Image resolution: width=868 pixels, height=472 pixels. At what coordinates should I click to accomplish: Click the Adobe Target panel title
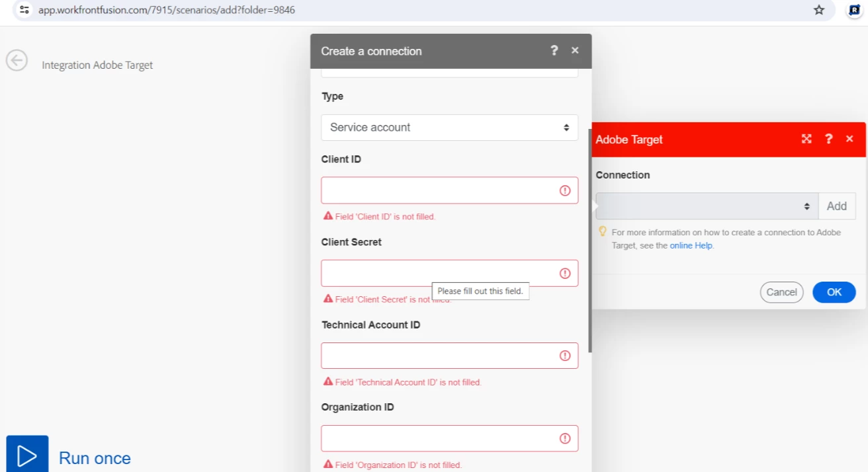629,139
